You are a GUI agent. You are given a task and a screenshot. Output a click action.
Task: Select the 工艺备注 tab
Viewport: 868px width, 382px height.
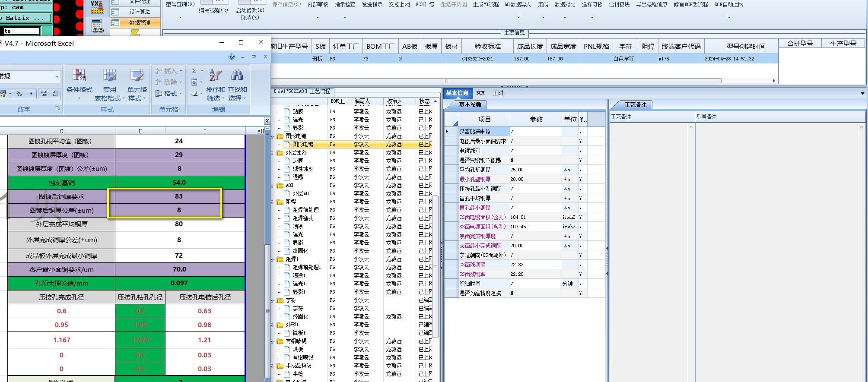tap(636, 104)
